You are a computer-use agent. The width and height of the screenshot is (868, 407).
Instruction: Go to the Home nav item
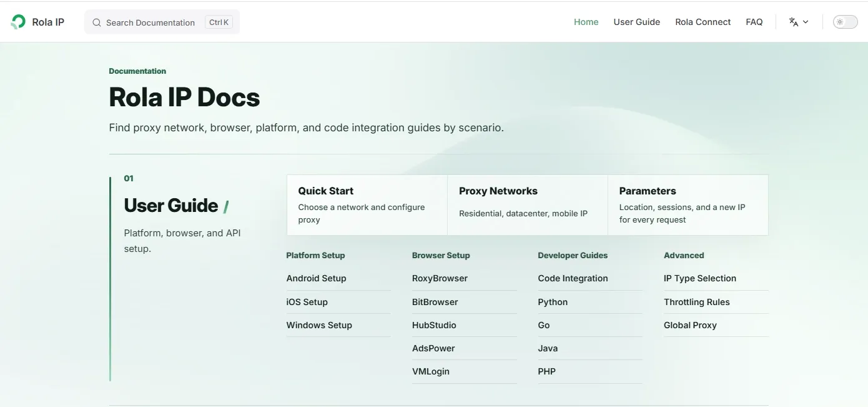tap(586, 22)
